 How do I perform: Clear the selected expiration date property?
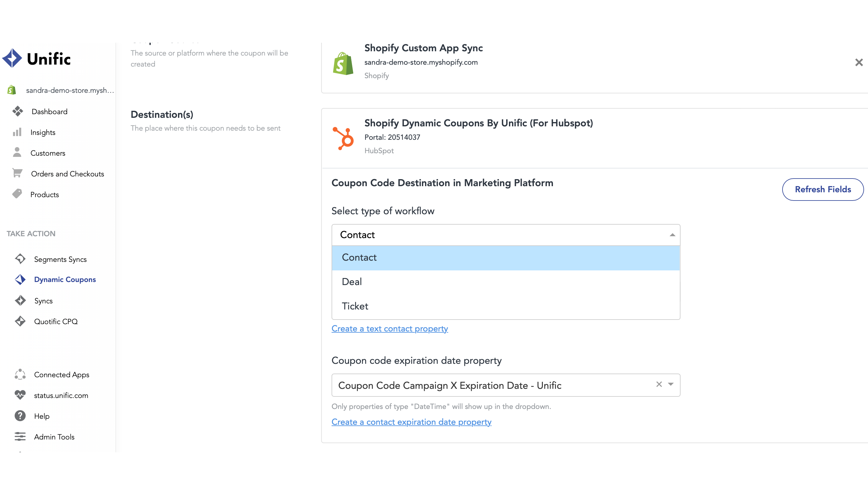click(x=659, y=384)
